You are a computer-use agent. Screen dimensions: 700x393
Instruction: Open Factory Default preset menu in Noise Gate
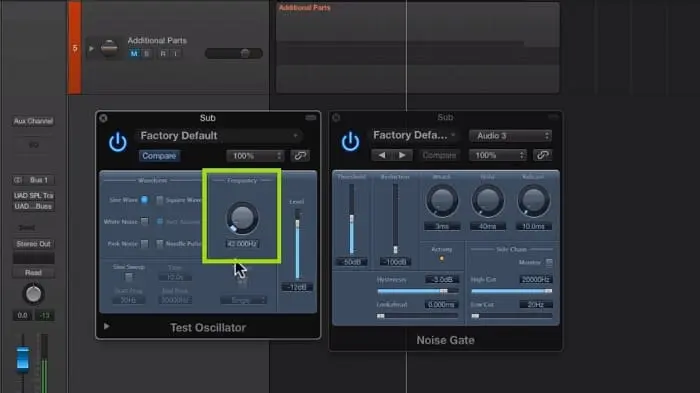(x=414, y=135)
